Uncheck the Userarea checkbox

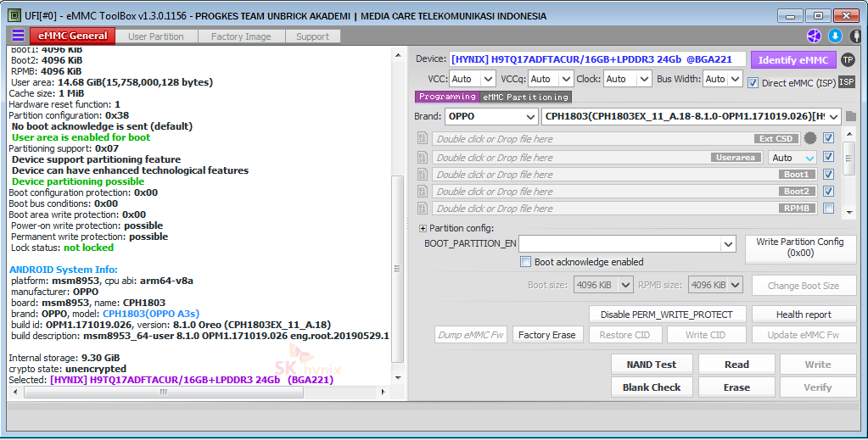(x=828, y=157)
